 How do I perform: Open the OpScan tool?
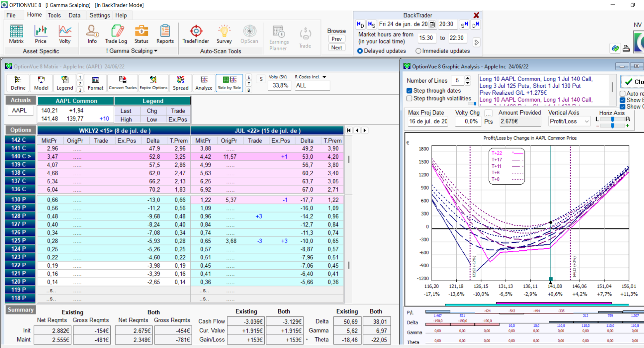pyautogui.click(x=249, y=34)
